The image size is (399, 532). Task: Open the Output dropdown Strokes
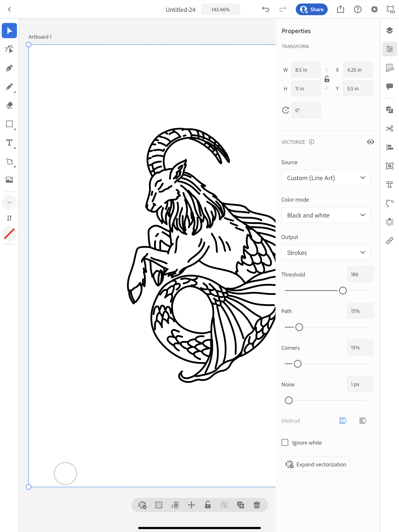(x=326, y=253)
